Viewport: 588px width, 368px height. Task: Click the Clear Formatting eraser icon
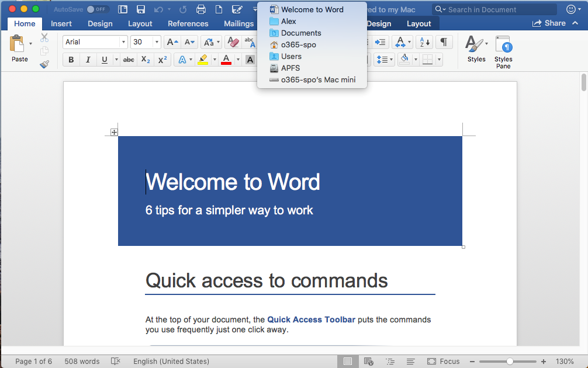tap(233, 42)
